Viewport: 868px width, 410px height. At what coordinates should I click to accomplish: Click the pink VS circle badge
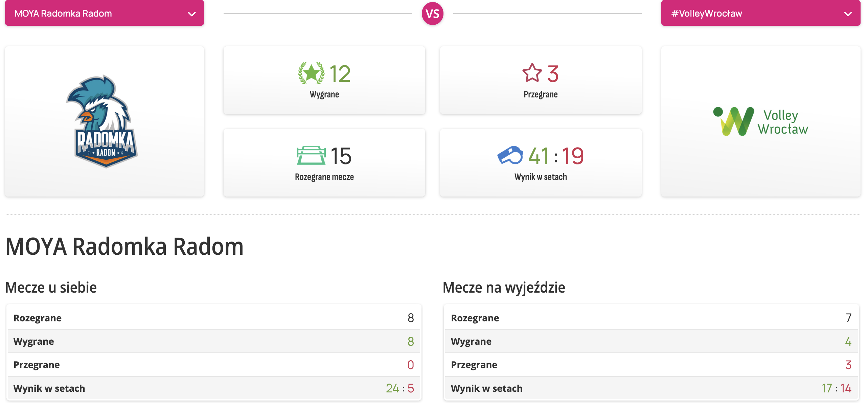tap(432, 14)
